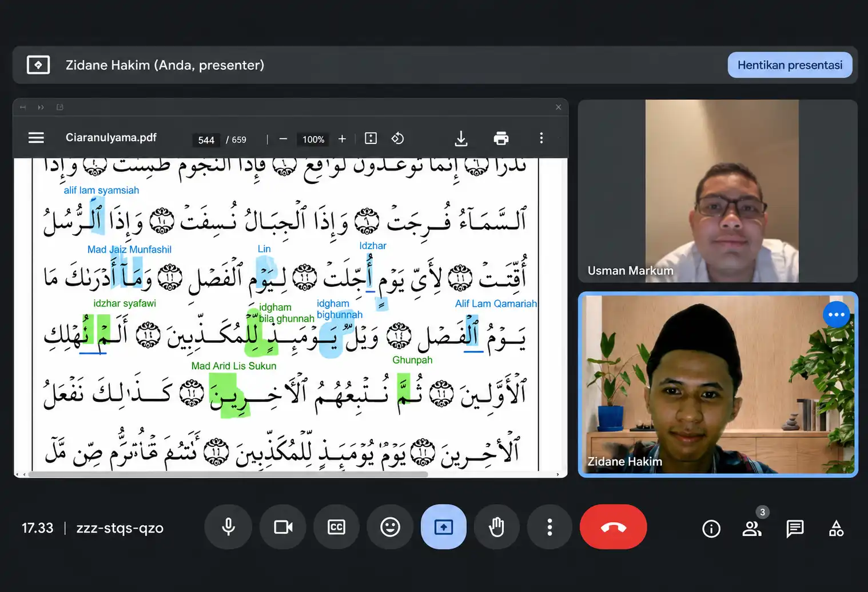Open more options in the call bar
The width and height of the screenshot is (868, 592).
pyautogui.click(x=550, y=527)
